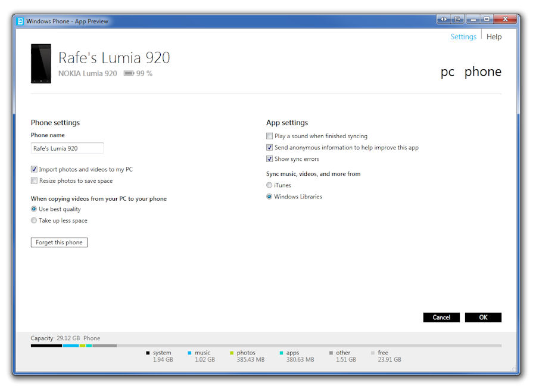Enable Play a sound when finished syncing
Image resolution: width=536 pixels, height=392 pixels.
(x=269, y=136)
